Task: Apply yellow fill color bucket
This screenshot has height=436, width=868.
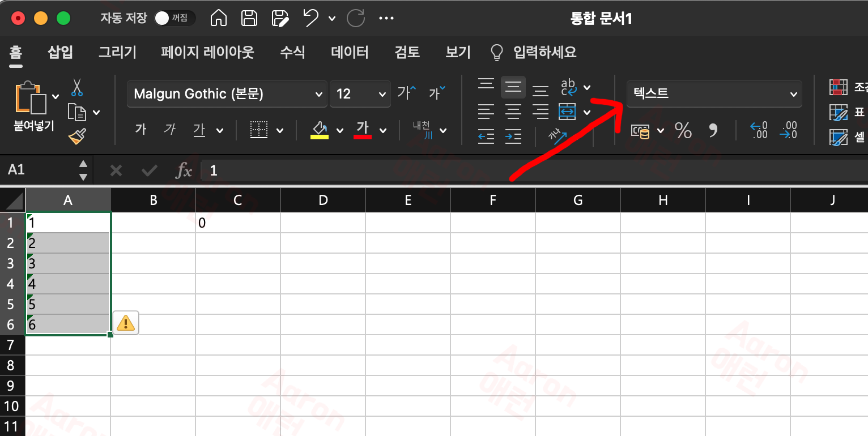Action: [x=320, y=130]
